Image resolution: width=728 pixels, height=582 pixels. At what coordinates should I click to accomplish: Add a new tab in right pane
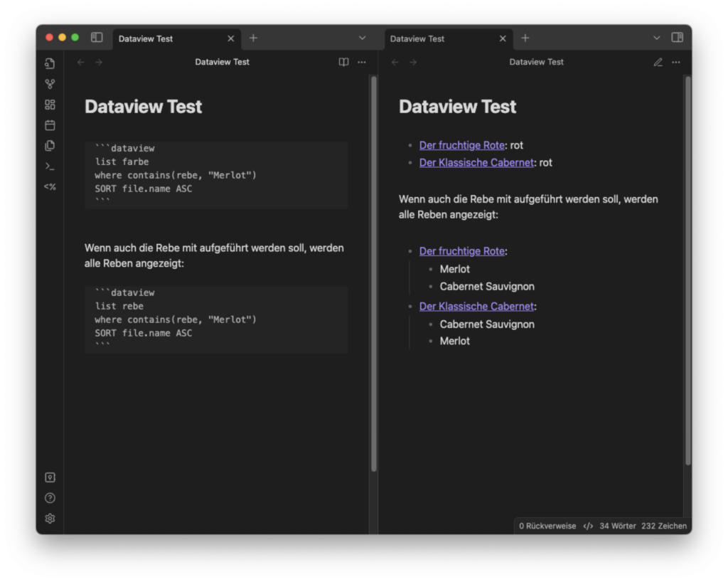(525, 38)
